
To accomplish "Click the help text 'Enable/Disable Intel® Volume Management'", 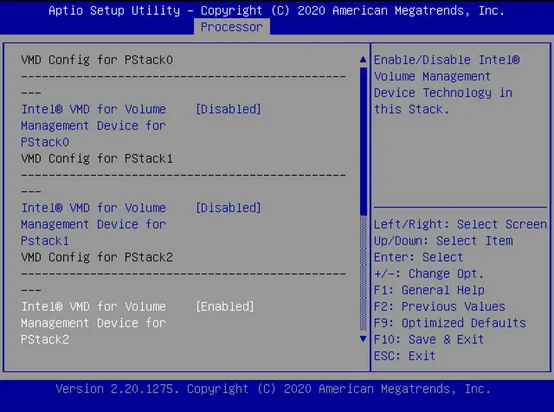I will pyautogui.click(x=447, y=68).
